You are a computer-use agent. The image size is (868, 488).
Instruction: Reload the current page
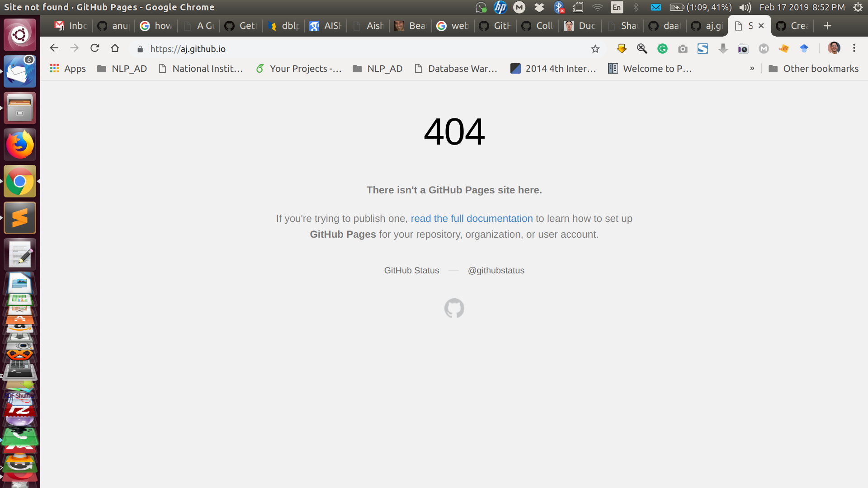click(94, 48)
